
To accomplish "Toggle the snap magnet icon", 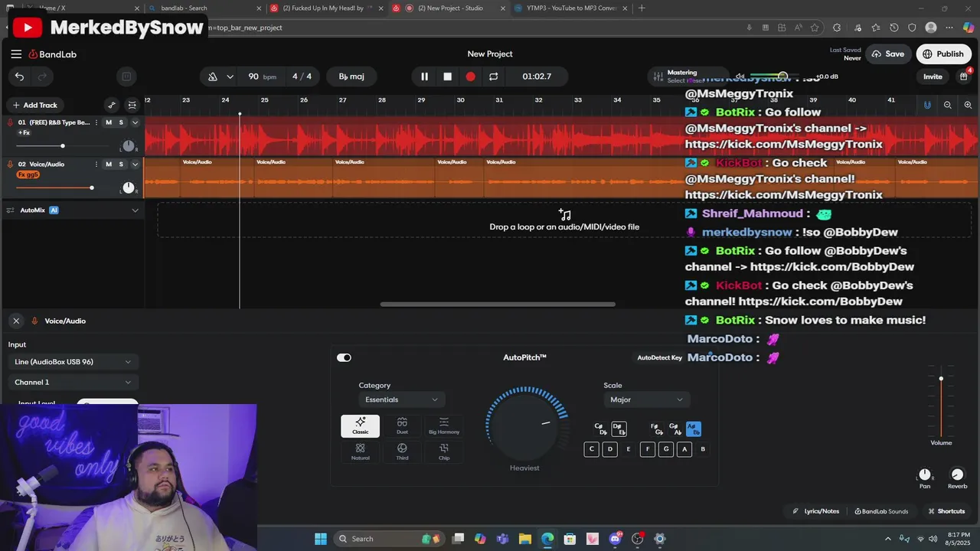I will 927,105.
